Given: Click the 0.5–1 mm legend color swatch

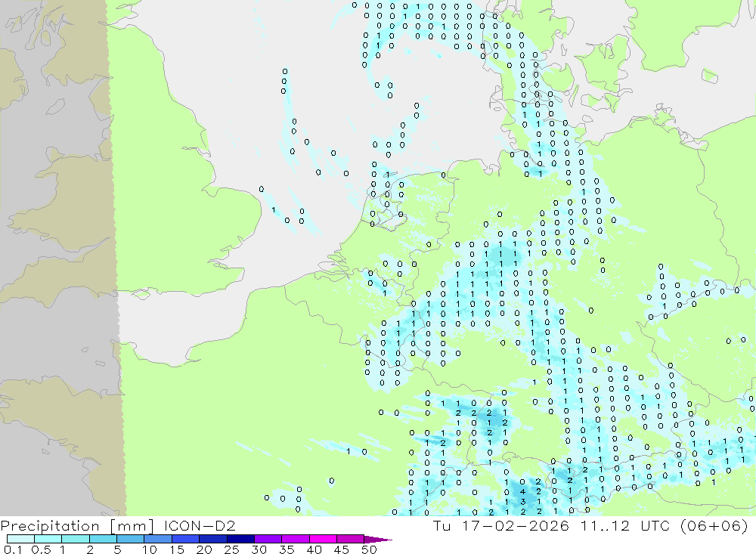Looking at the screenshot, I should (48, 539).
